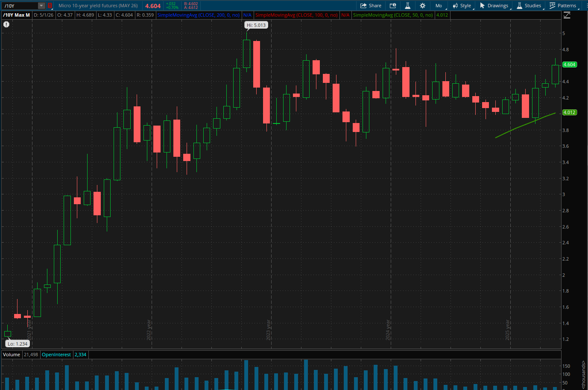This screenshot has height=390, width=588.
Task: Click the Studies flask icon
Action: [x=519, y=6]
